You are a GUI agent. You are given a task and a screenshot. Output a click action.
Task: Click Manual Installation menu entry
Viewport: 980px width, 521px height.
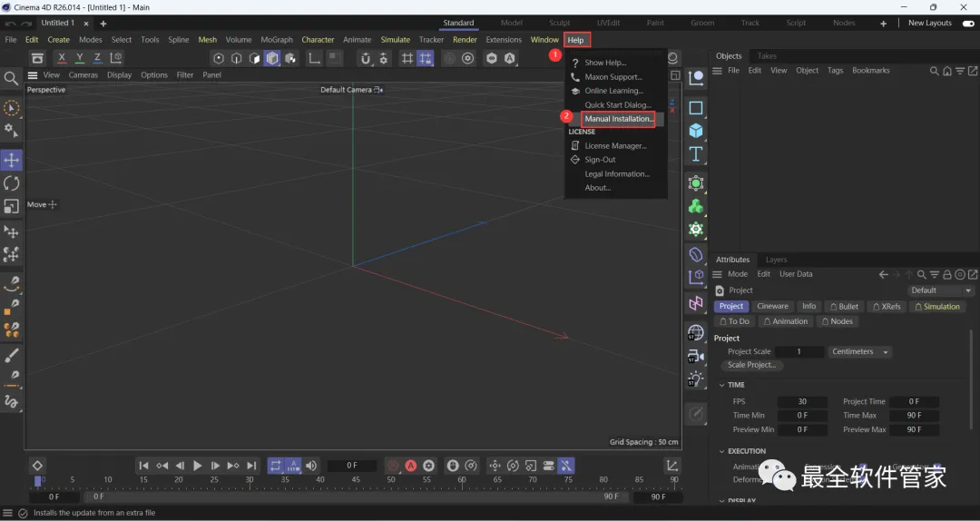pyautogui.click(x=618, y=119)
